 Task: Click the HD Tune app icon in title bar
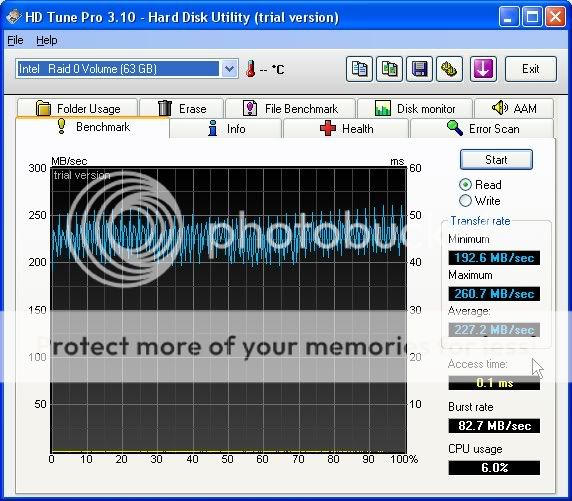[x=13, y=17]
